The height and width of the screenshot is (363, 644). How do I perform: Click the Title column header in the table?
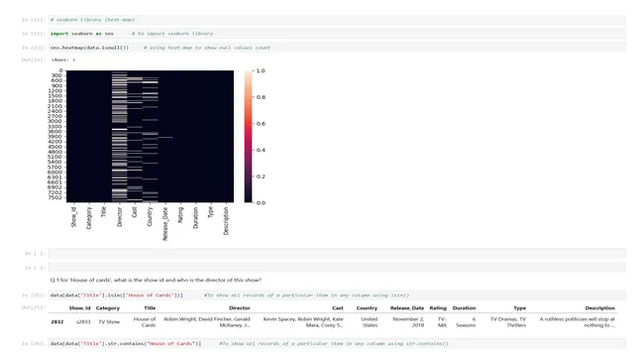pos(150,307)
